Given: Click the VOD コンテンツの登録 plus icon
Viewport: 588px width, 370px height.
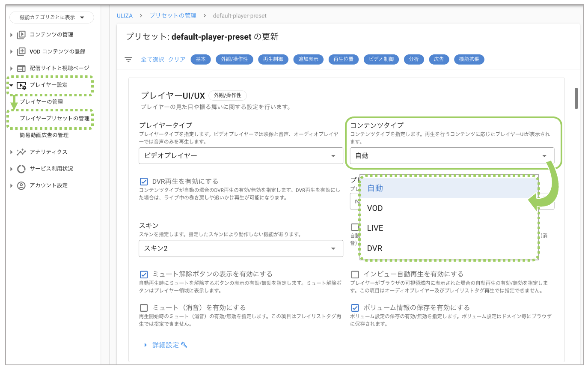Looking at the screenshot, I should (21, 51).
